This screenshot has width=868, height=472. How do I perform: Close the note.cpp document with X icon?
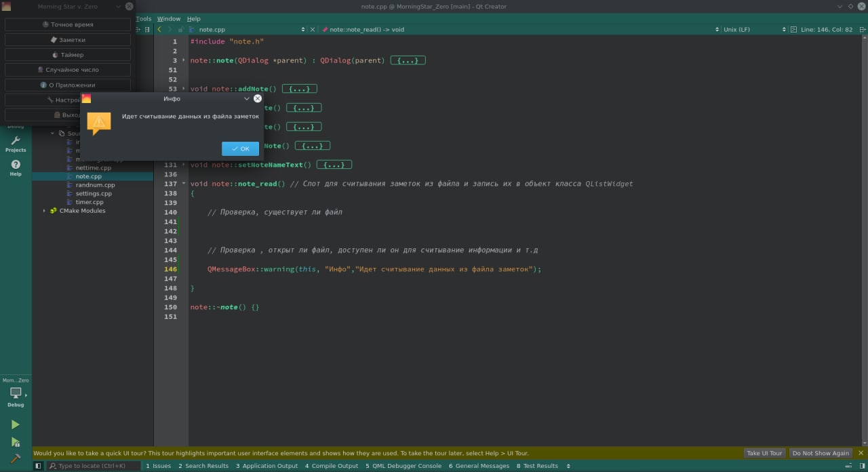(313, 30)
